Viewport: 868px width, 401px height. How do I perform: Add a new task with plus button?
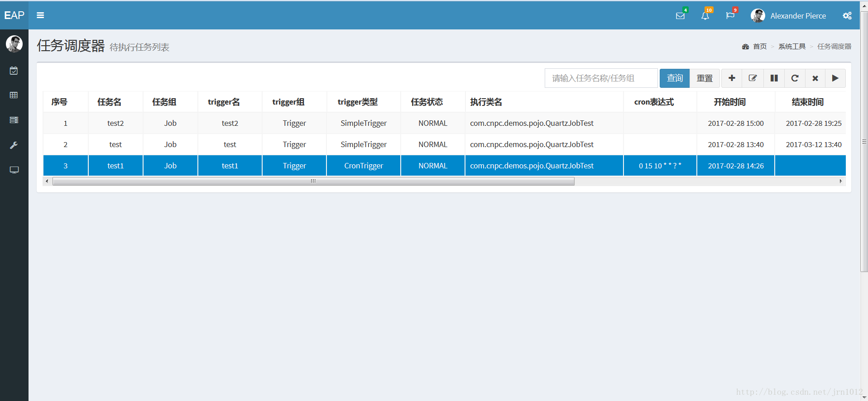732,78
